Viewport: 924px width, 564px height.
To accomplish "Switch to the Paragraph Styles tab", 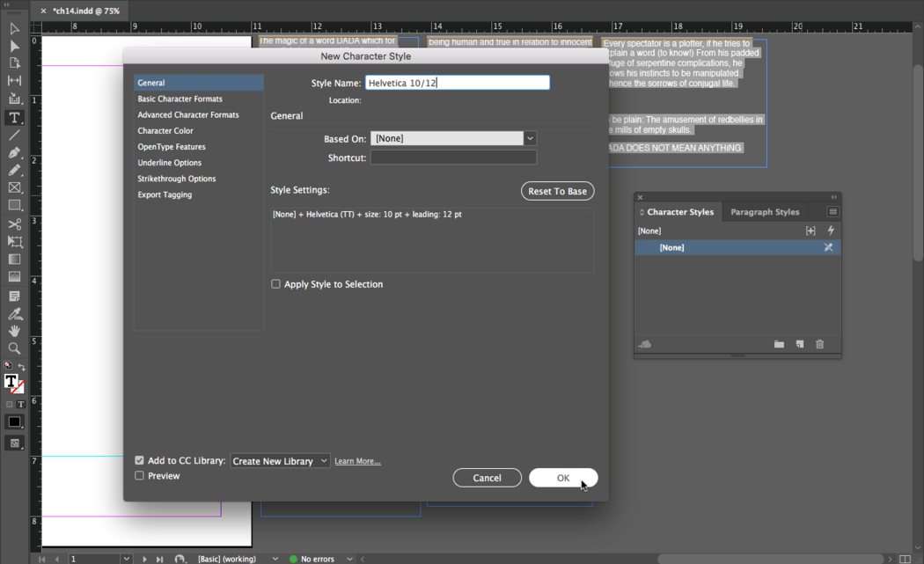I will click(765, 212).
